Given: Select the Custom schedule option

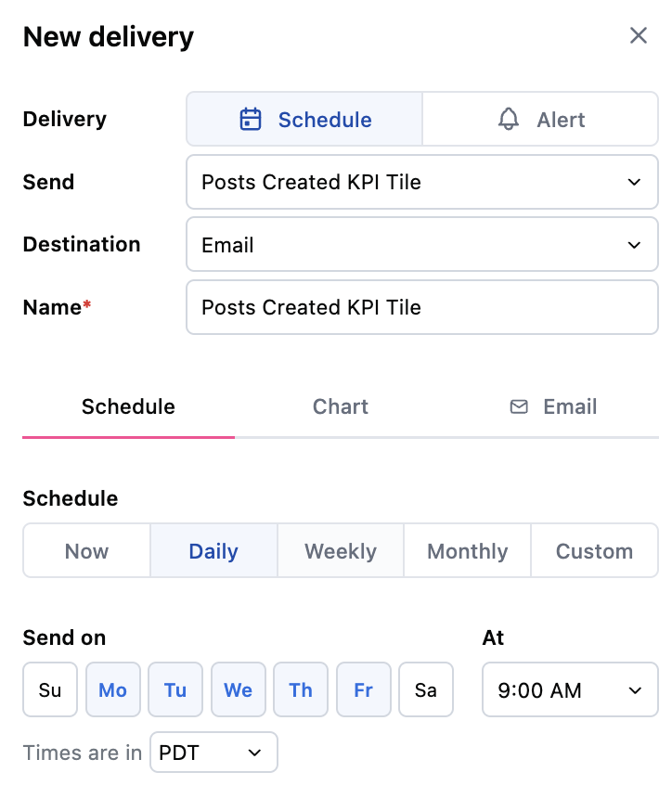Looking at the screenshot, I should click(594, 550).
